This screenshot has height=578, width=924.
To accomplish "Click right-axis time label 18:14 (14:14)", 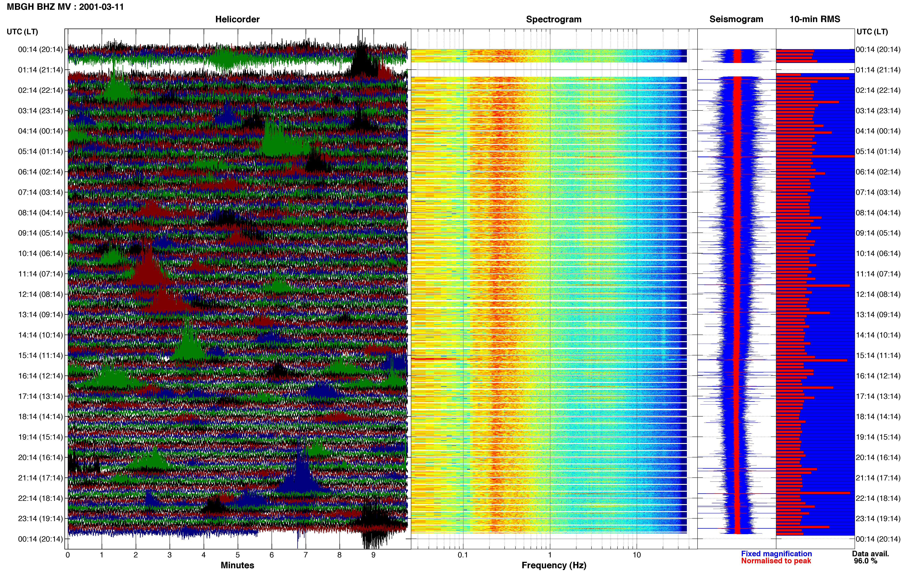I will pyautogui.click(x=878, y=417).
